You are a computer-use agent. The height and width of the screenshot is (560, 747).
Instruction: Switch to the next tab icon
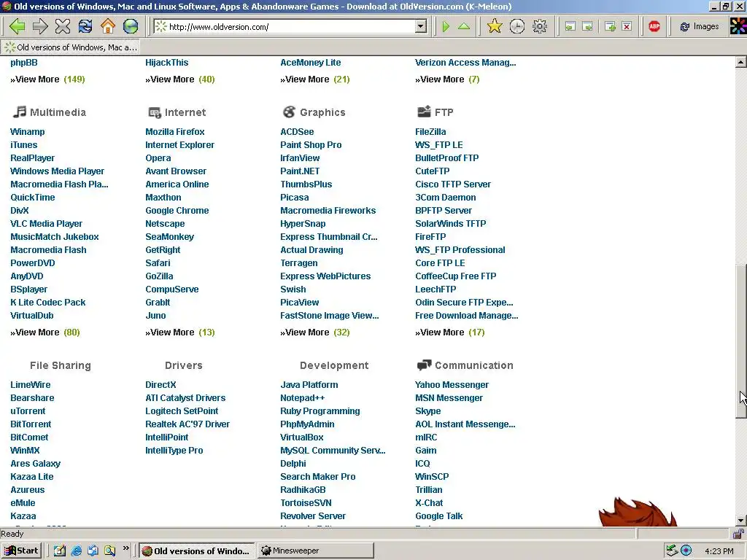[x=588, y=27]
